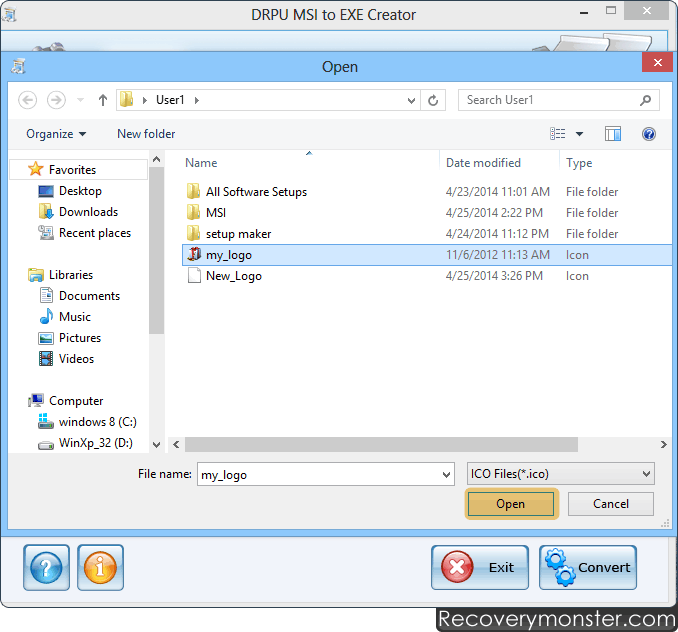
Task: Open recent locations dropdown arrow
Action: (80, 100)
